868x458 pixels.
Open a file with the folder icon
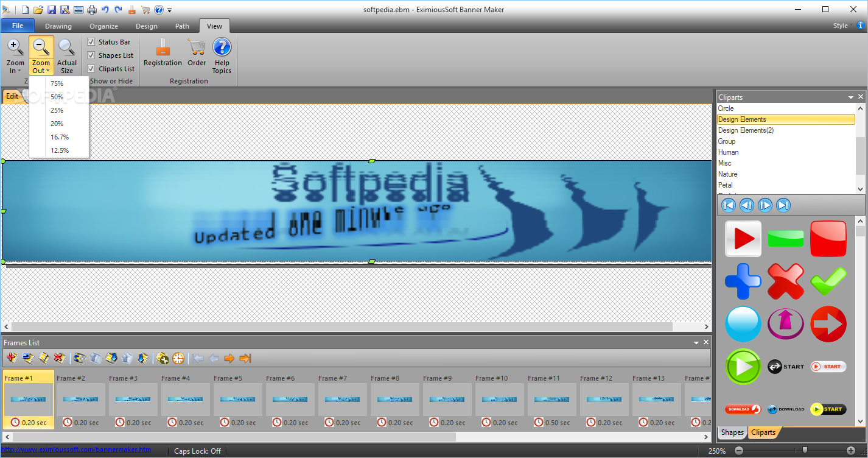point(38,10)
